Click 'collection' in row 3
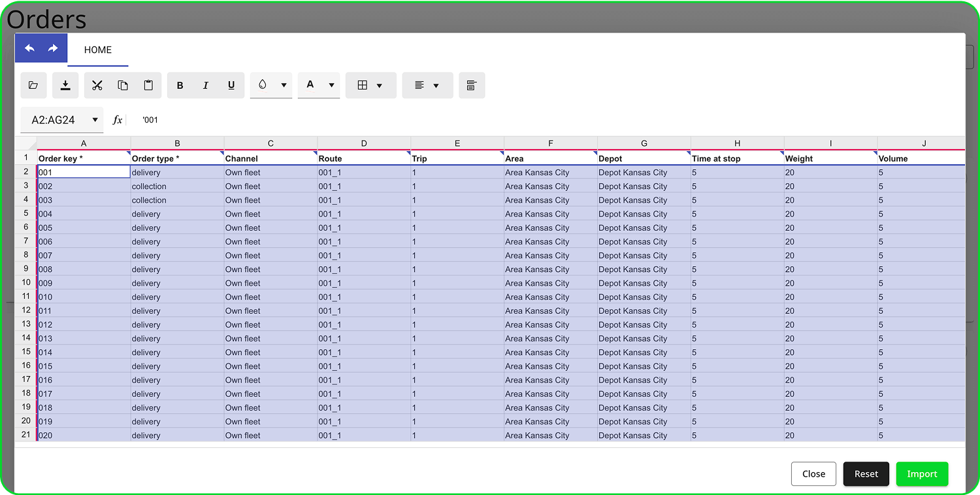The image size is (980, 495). pyautogui.click(x=177, y=186)
